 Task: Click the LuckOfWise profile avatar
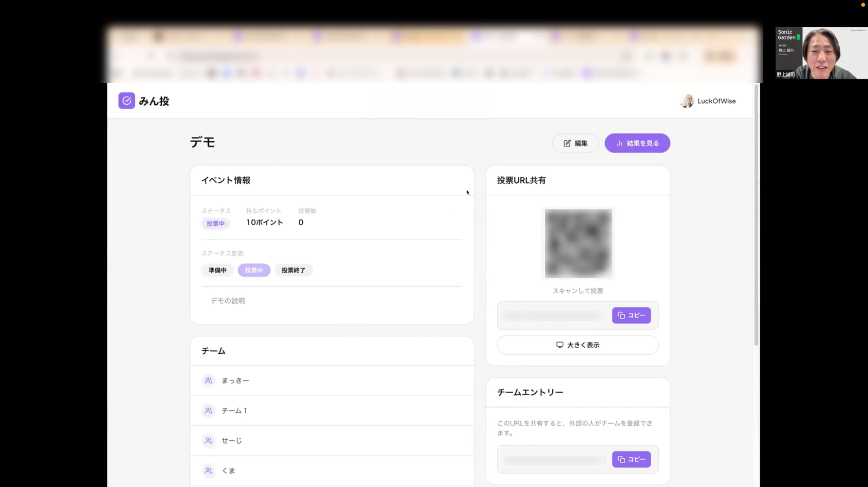(x=687, y=101)
